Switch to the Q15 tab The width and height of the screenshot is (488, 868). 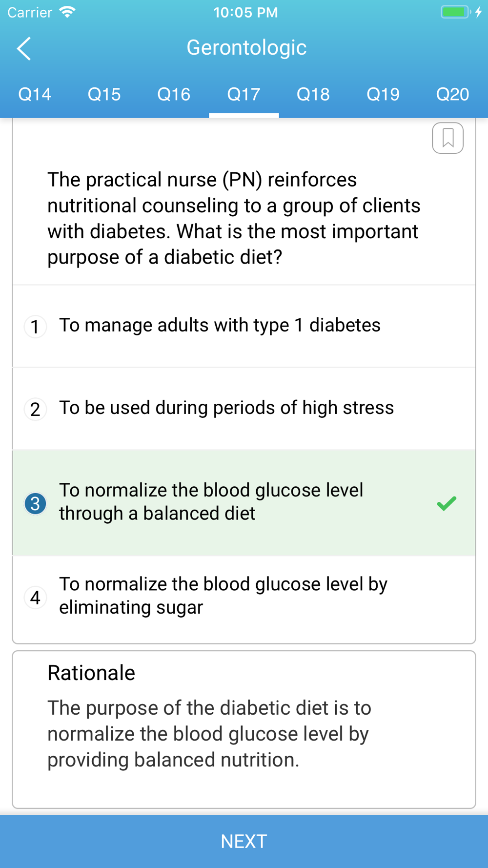[x=104, y=94]
